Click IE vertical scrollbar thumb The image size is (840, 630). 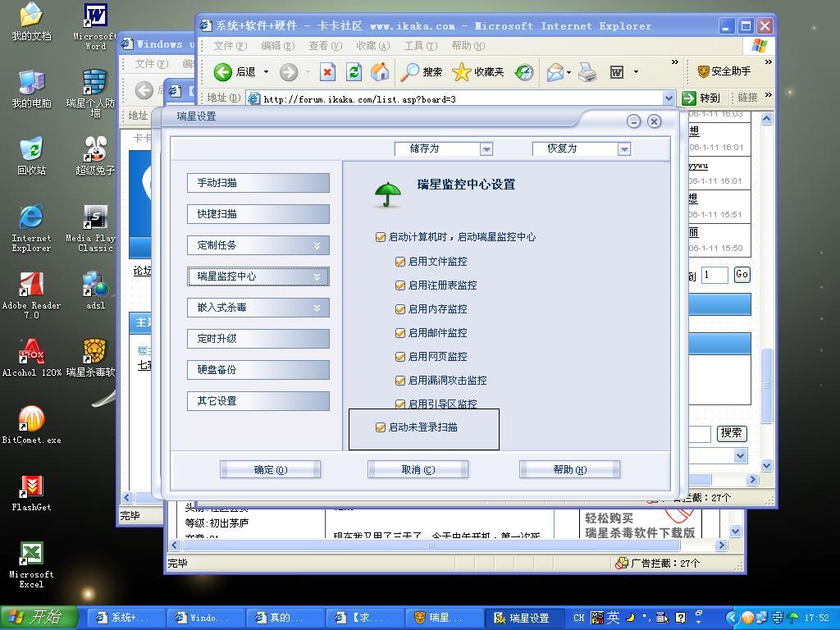767,386
